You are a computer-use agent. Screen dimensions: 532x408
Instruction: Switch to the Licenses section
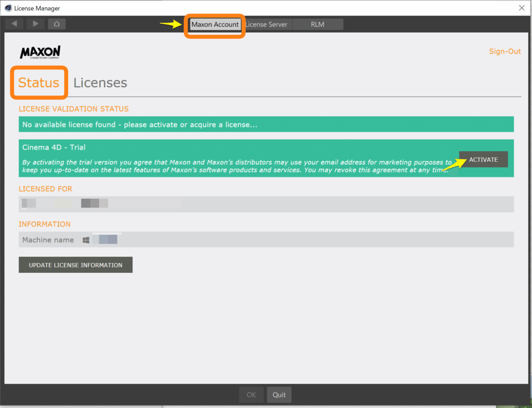(x=100, y=82)
